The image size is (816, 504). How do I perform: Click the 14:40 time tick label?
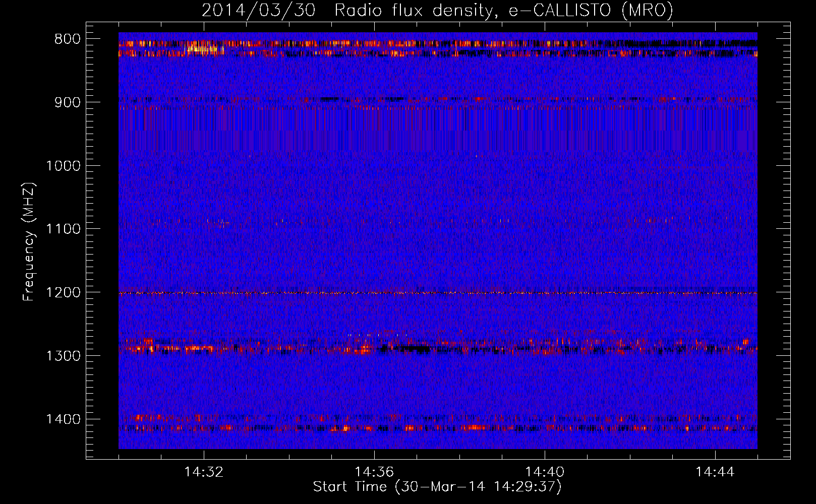pyautogui.click(x=545, y=472)
